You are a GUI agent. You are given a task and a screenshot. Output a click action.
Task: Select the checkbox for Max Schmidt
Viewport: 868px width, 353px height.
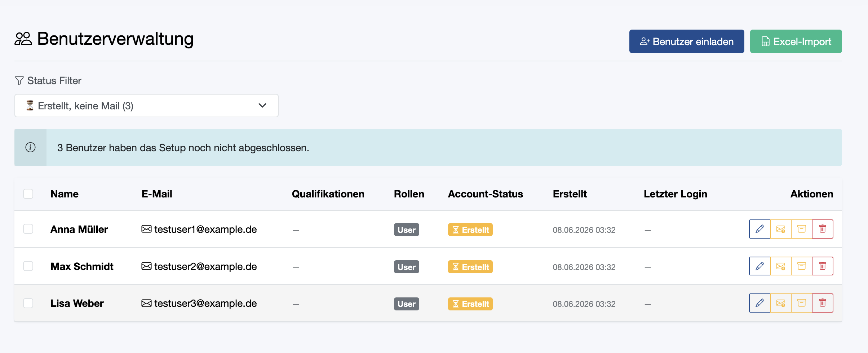click(28, 266)
